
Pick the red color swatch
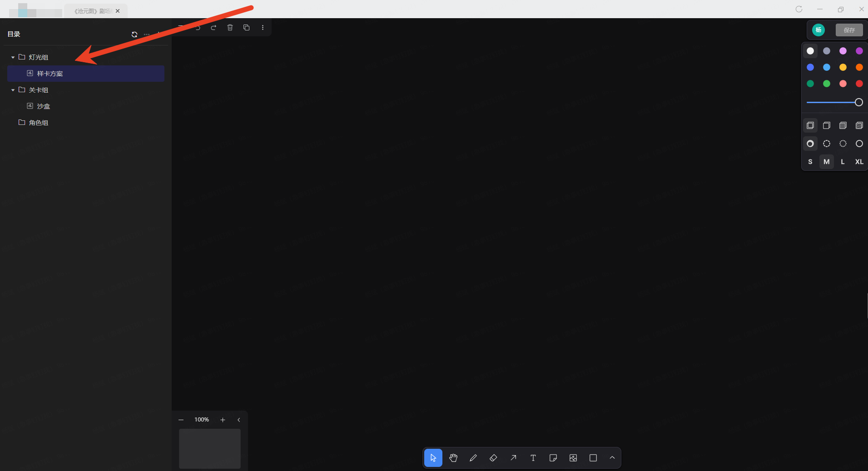coord(859,84)
